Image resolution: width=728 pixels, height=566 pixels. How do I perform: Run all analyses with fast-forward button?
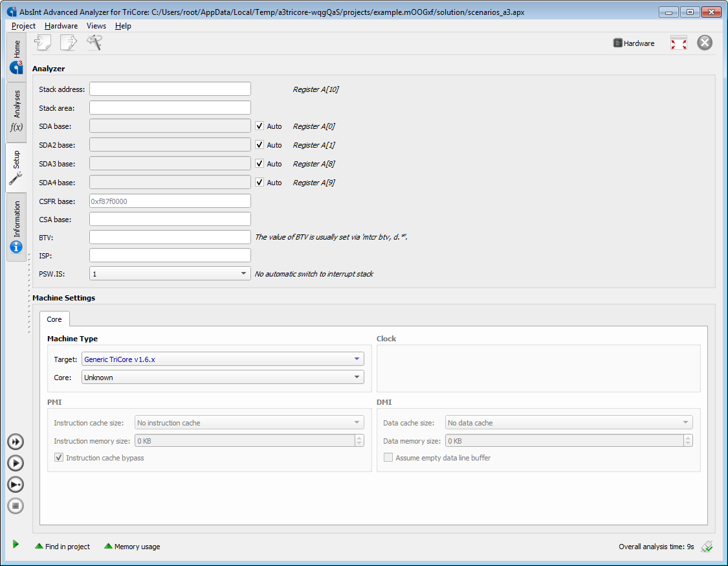pos(16,442)
